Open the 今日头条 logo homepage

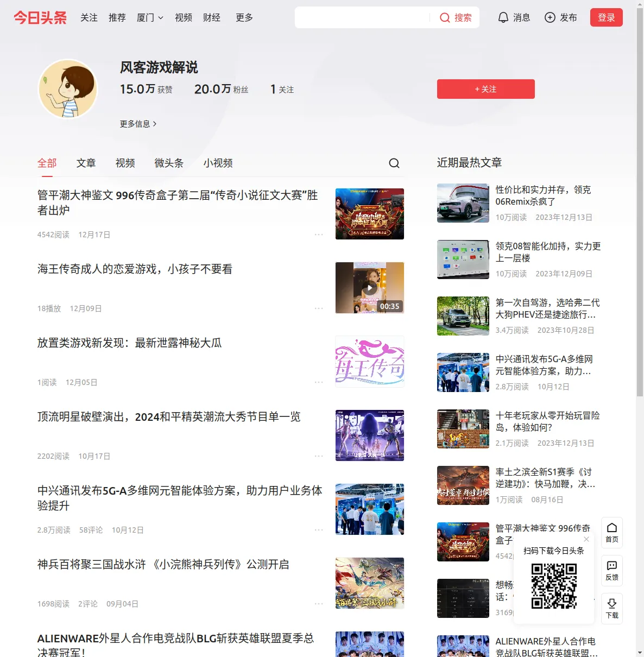click(x=40, y=17)
